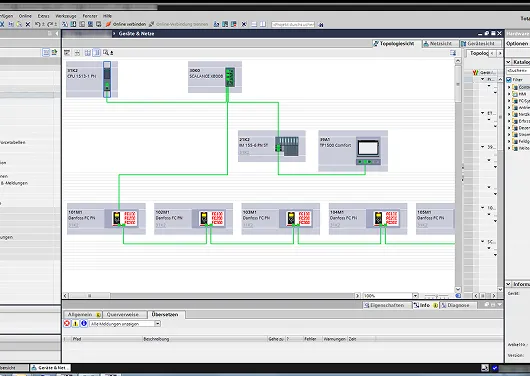The image size is (530, 376).
Task: Open the Alle Meldungen anzeigen dropdown
Action: pyautogui.click(x=158, y=324)
